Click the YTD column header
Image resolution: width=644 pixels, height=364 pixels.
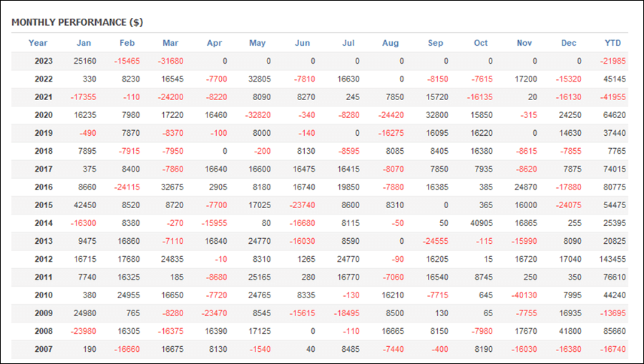tap(613, 43)
